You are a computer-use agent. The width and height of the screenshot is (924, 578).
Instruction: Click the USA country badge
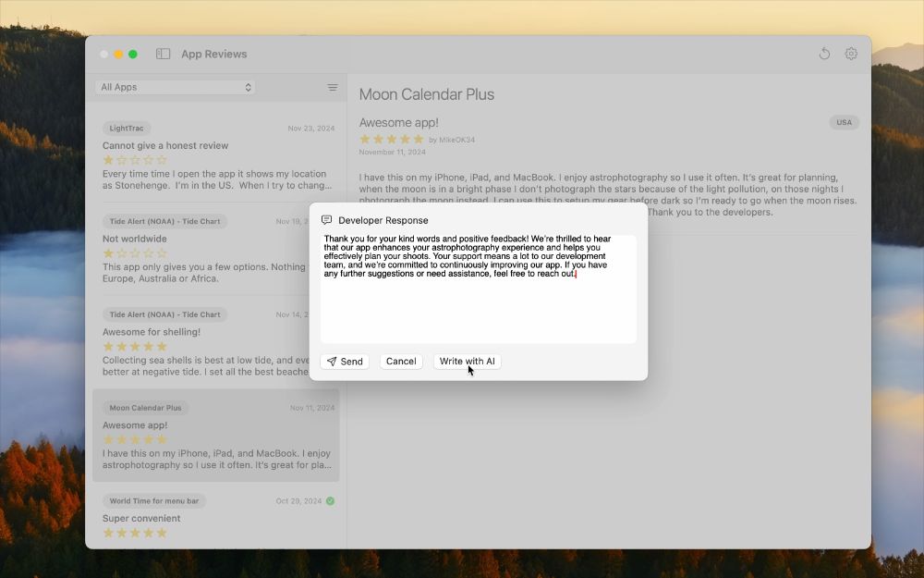coord(844,123)
